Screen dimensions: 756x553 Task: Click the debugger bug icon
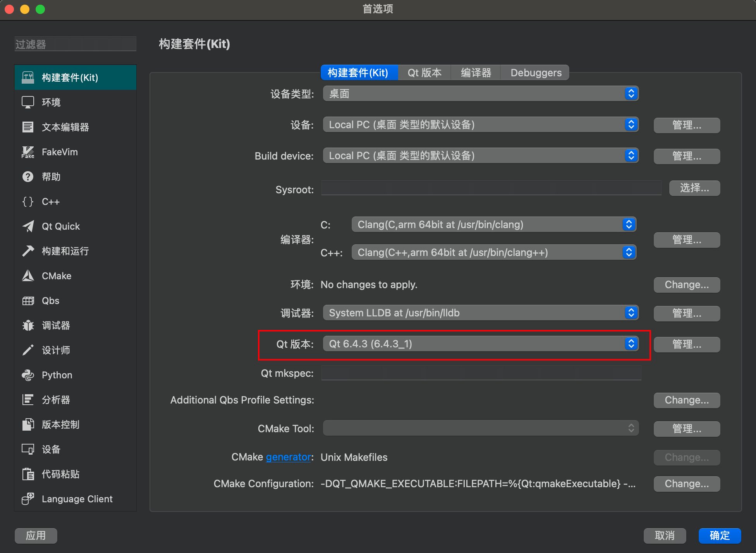coord(28,325)
